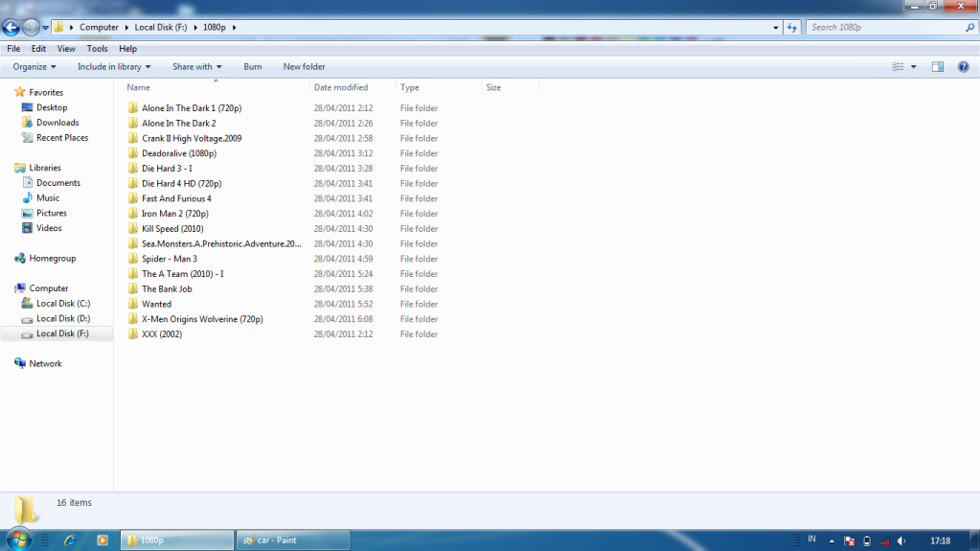This screenshot has width=980, height=551.
Task: Open the Explorer help icon
Action: point(963,67)
